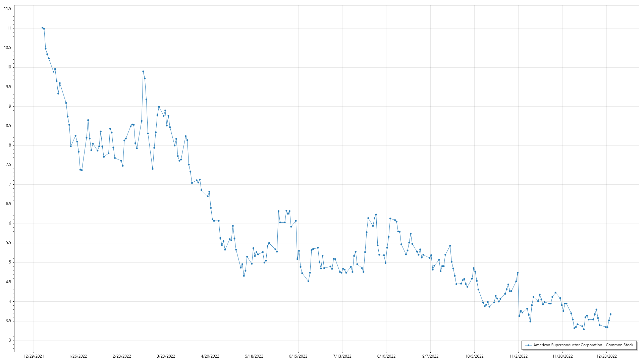Click the x-axis label 6/15/2022
644x362 pixels.
[298, 356]
